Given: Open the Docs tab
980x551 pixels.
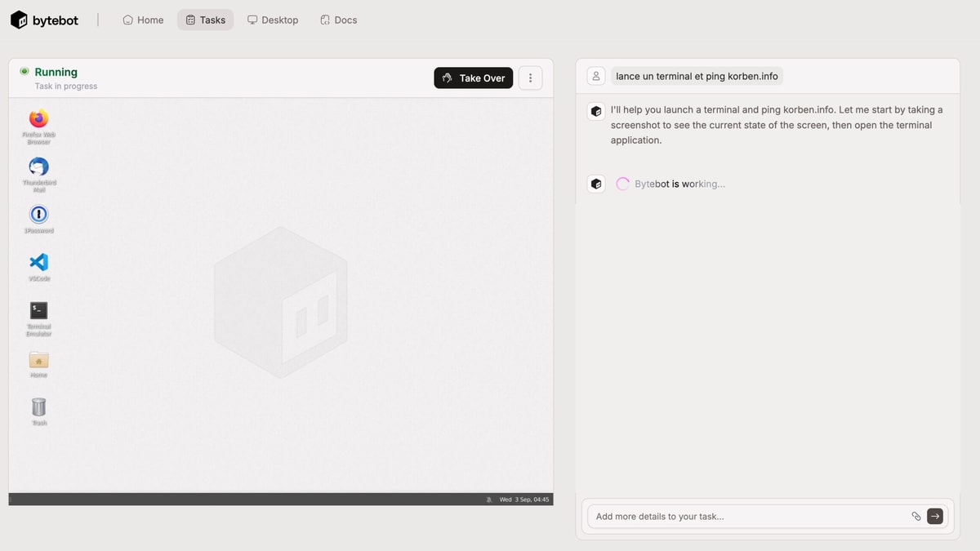Looking at the screenshot, I should coord(338,20).
